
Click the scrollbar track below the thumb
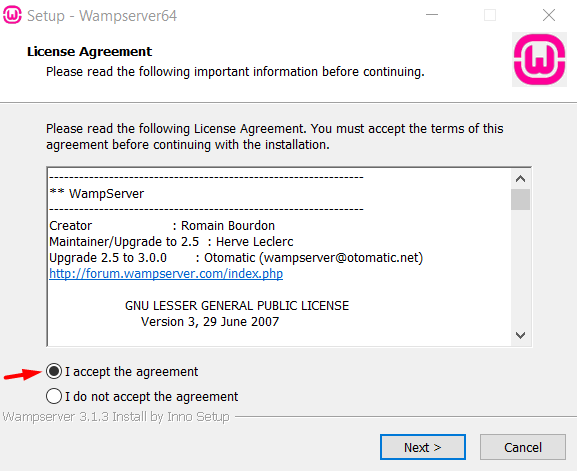[x=520, y=268]
